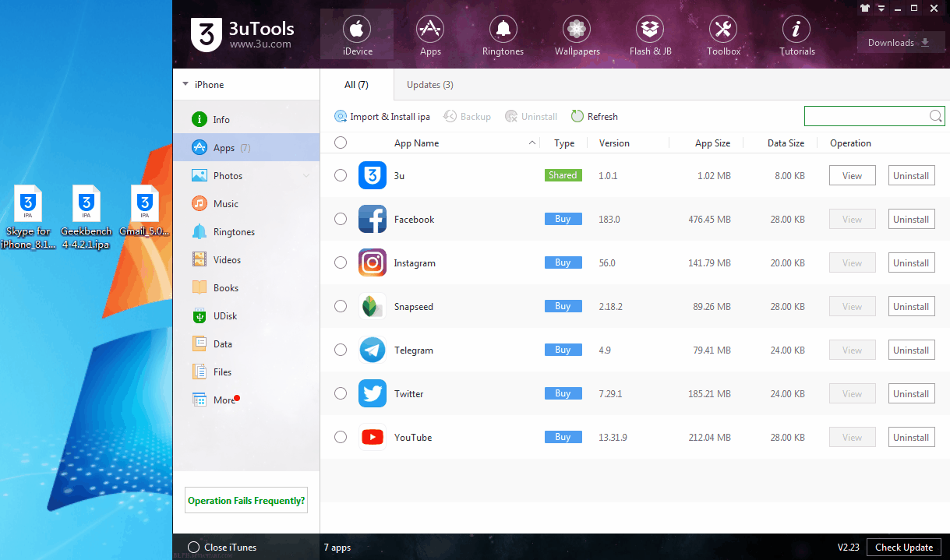Image resolution: width=950 pixels, height=560 pixels.
Task: Click the Telegram app icon
Action: click(x=373, y=350)
